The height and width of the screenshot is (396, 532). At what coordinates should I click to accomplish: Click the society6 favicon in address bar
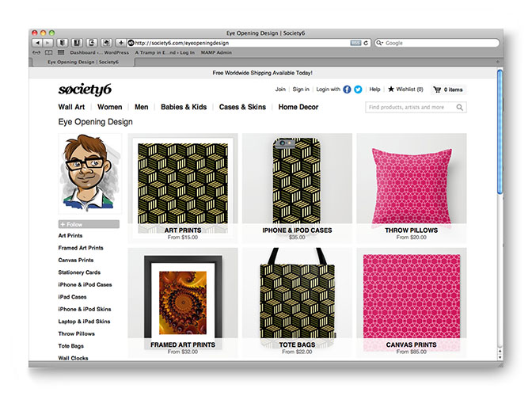[x=131, y=43]
